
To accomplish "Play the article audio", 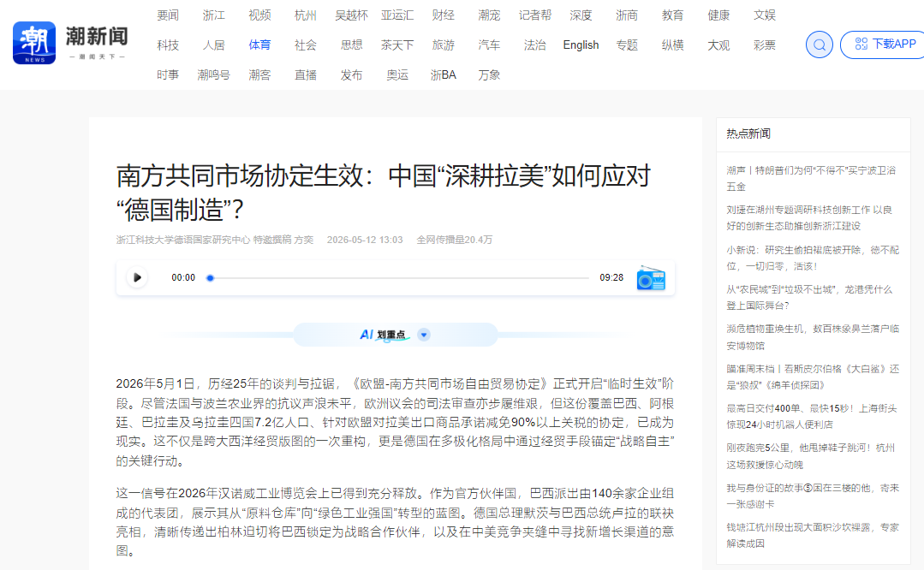I will 137,277.
